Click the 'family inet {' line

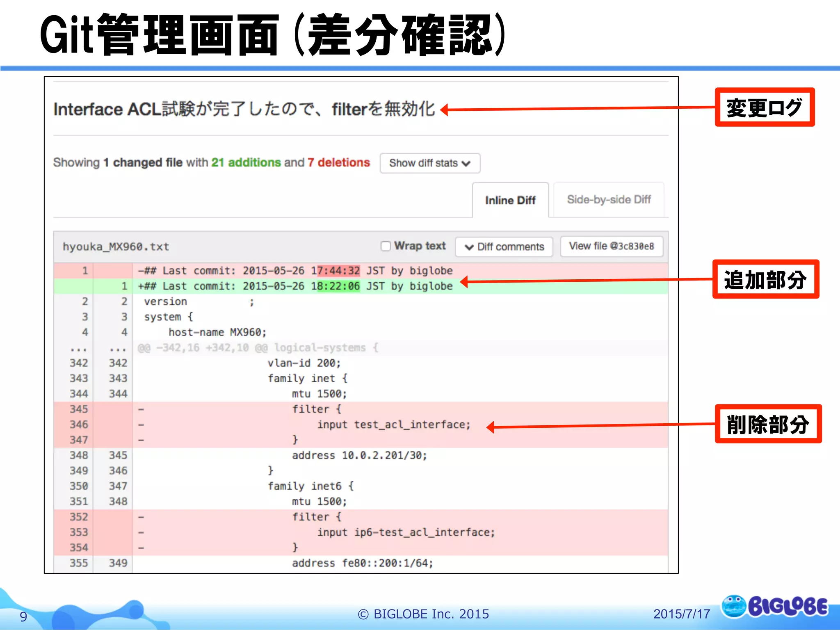point(361,378)
